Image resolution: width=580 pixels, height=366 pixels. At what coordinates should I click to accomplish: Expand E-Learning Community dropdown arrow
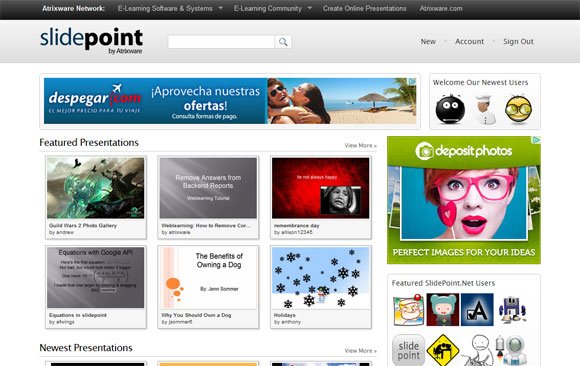(310, 8)
